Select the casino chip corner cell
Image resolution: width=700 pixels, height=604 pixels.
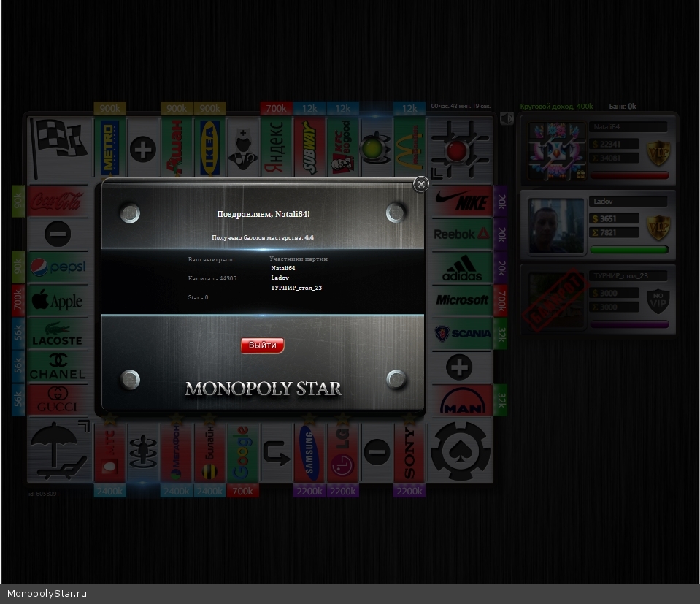click(x=461, y=451)
